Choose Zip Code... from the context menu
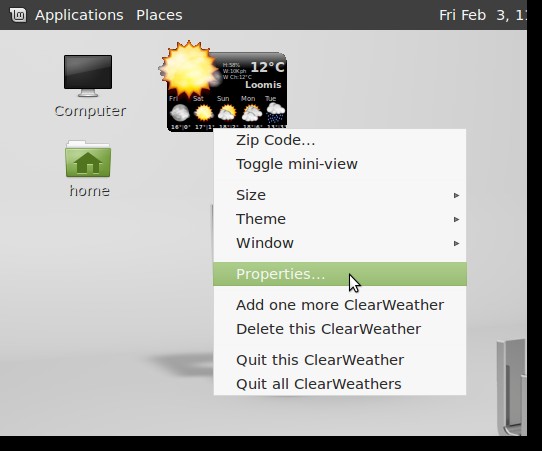 pos(340,140)
